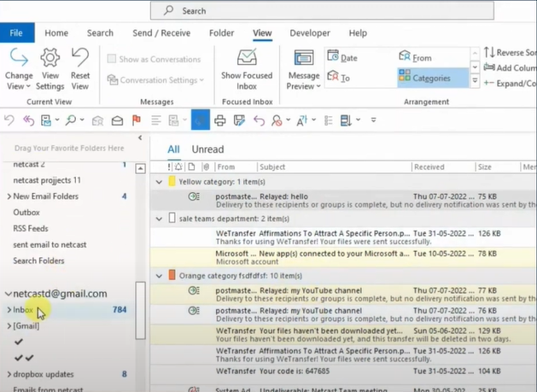Arrange messages by Date
The height and width of the screenshot is (392, 537).
[x=342, y=57]
